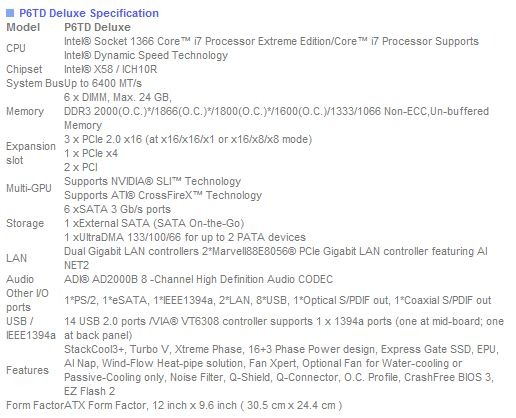The height and width of the screenshot is (418, 516).
Task: Click the 6 xSATA 3 Gb/s ports line
Action: [117, 209]
